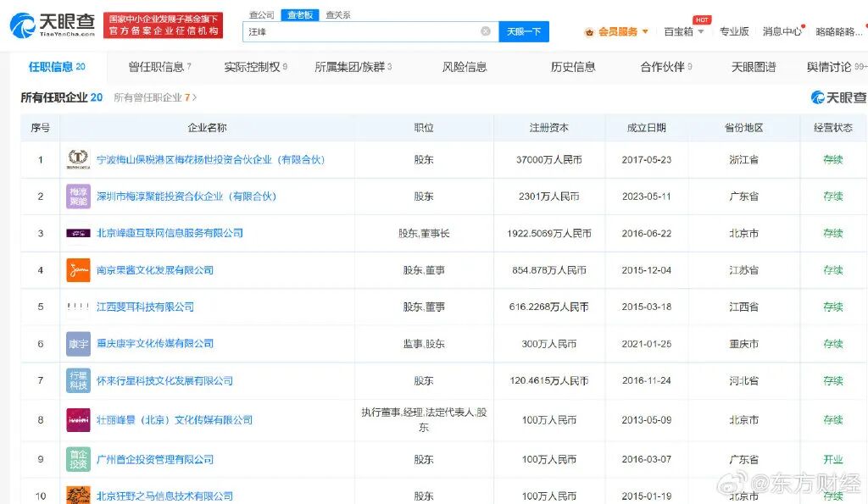Switch to the 查公司 search tab
This screenshot has height=504, width=868.
click(261, 15)
